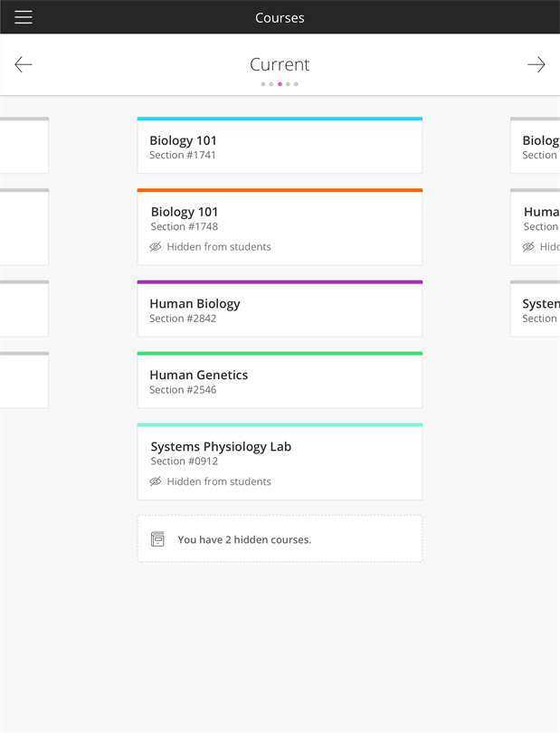Go to previous term with left arrow

[24, 64]
